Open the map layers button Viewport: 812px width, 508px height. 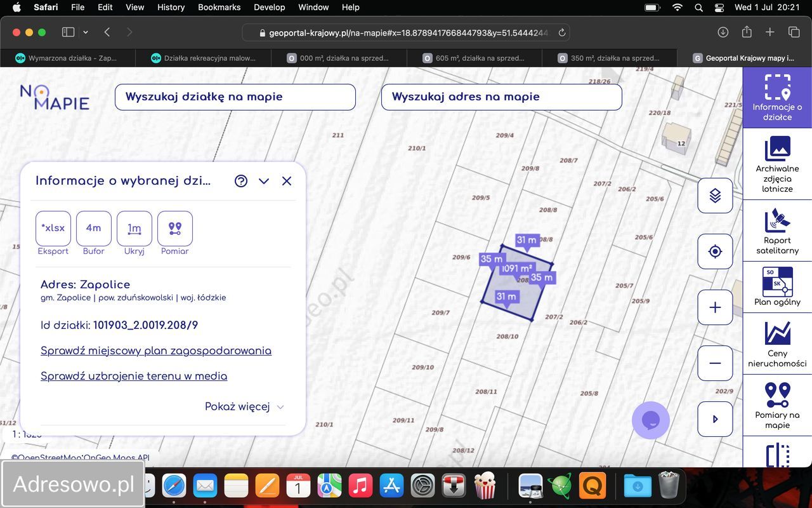point(715,196)
